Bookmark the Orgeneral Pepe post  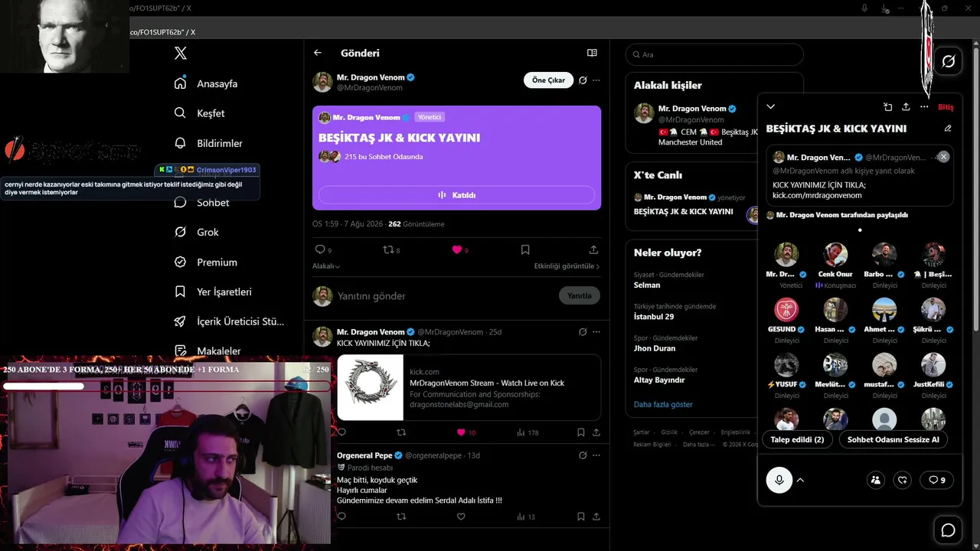point(581,517)
